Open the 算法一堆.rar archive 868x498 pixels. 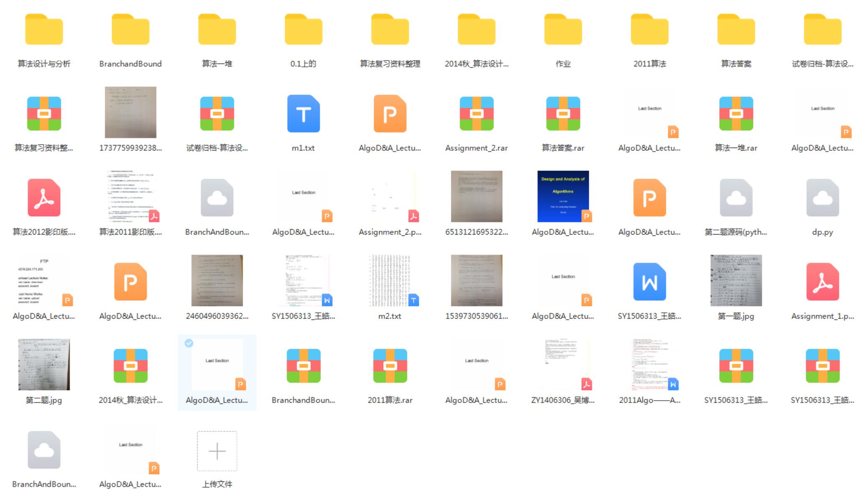point(736,114)
